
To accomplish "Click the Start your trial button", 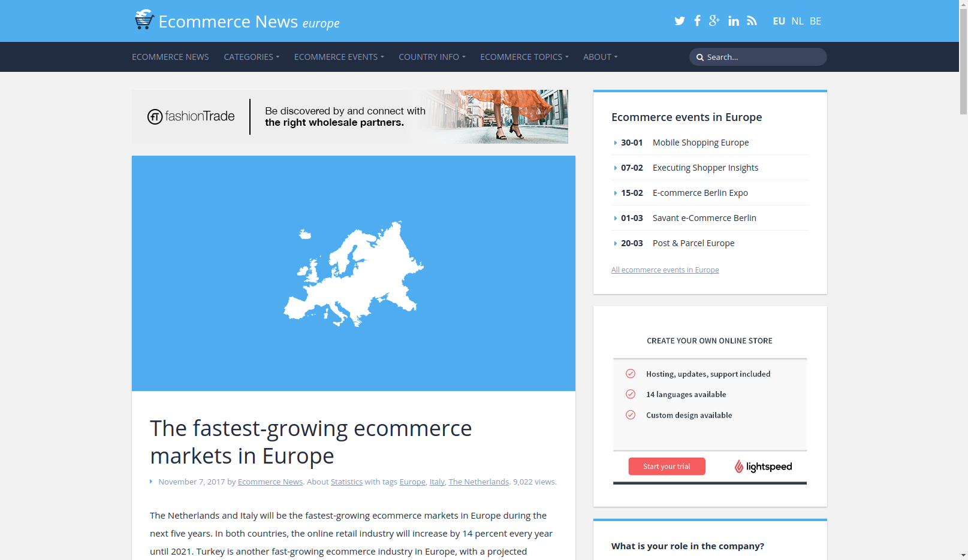I will tap(667, 467).
